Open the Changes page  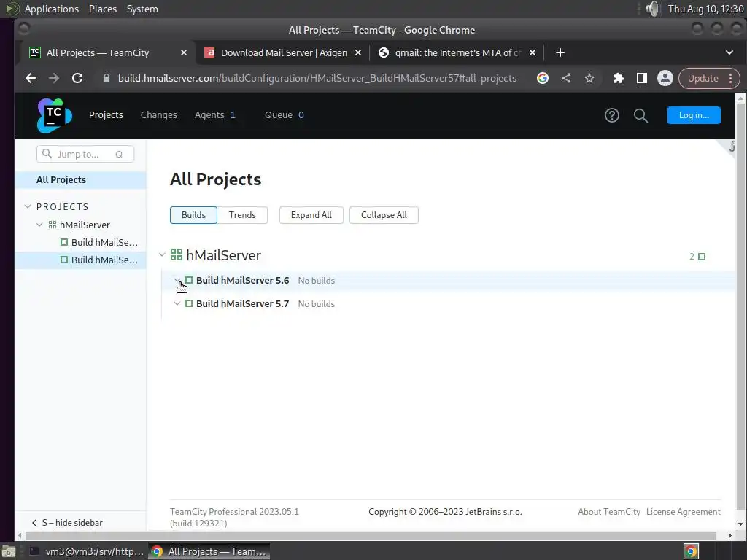pos(158,115)
